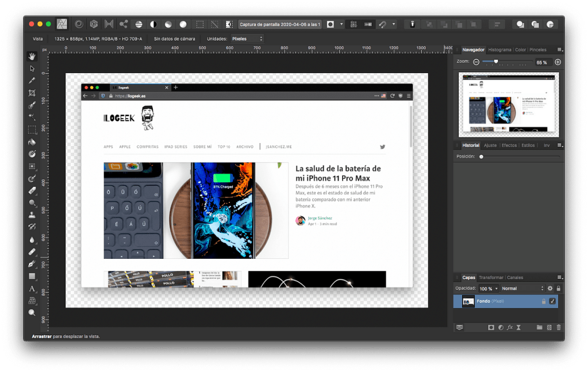
Task: Open the Canales tab
Action: point(515,278)
